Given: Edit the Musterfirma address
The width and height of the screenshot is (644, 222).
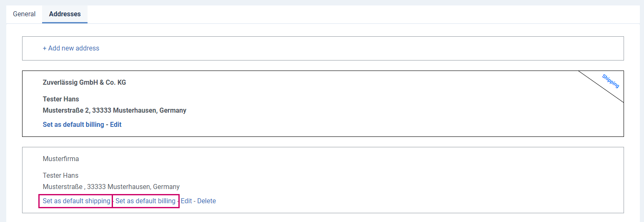Looking at the screenshot, I should (186, 201).
